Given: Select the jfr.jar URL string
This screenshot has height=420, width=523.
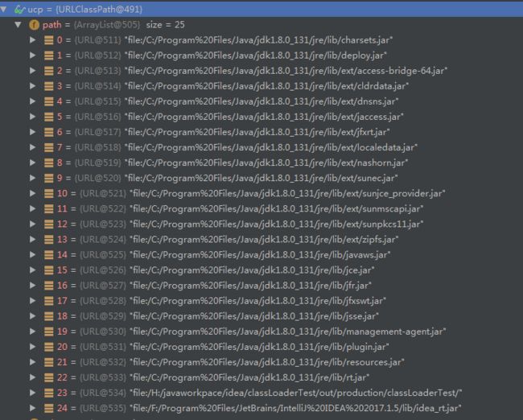Looking at the screenshot, I should 250,286.
